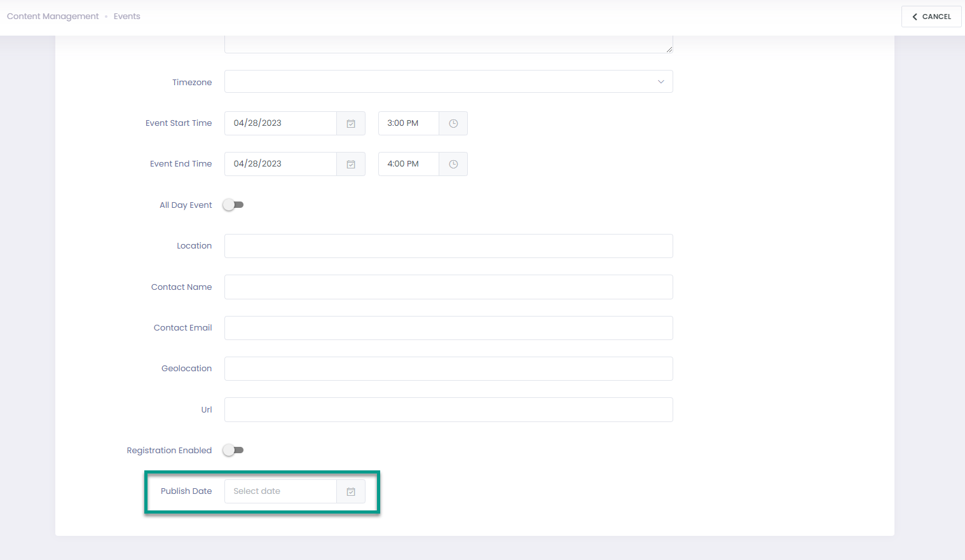
Task: Focus the 4:00 PM end time field
Action: point(409,164)
